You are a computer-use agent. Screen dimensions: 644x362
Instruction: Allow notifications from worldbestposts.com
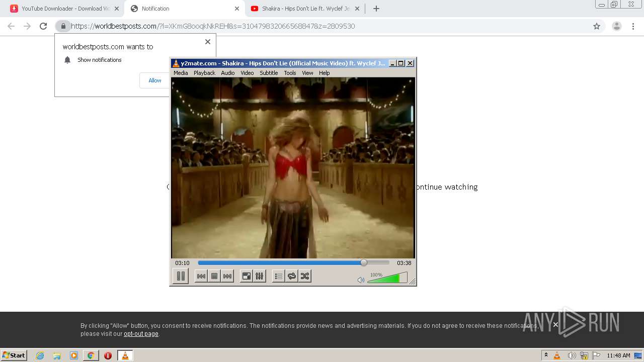tap(155, 80)
